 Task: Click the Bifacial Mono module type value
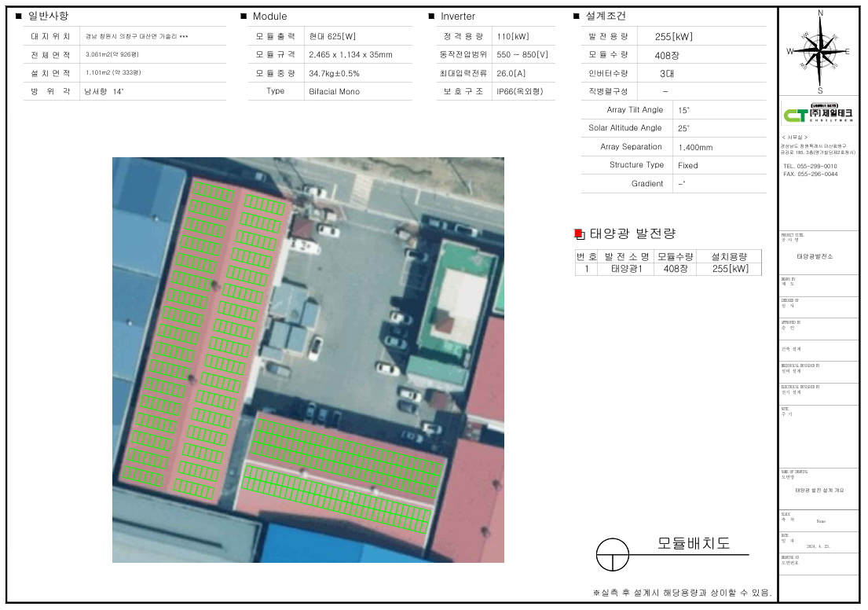[x=334, y=91]
